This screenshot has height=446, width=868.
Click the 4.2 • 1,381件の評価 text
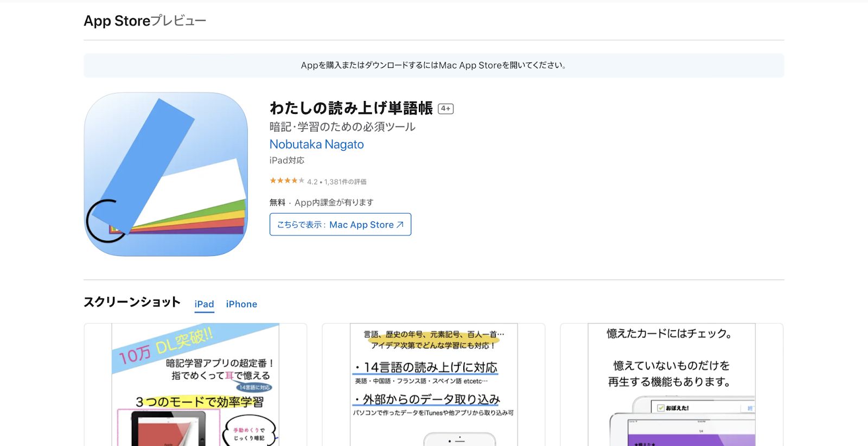[337, 182]
